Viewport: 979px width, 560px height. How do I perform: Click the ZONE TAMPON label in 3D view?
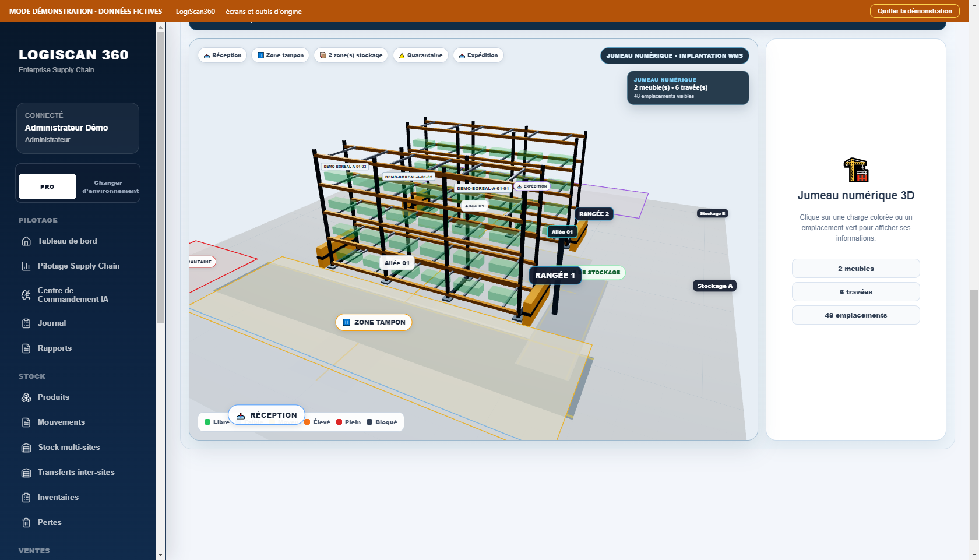point(374,322)
